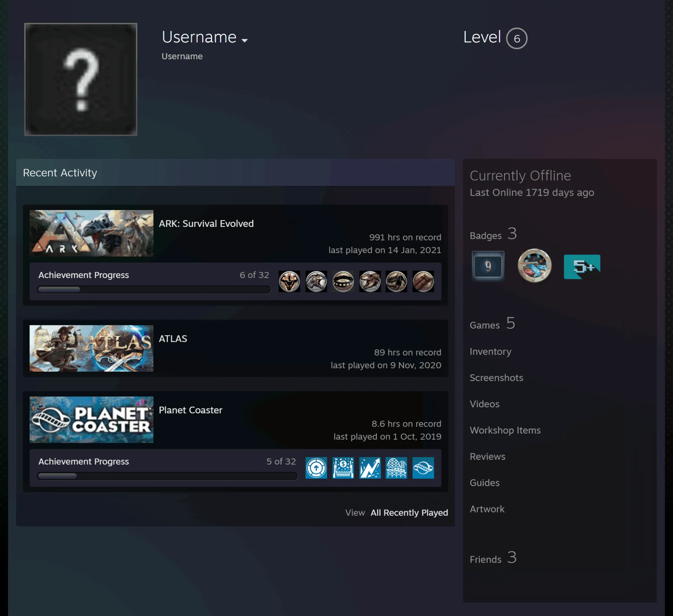Click fifth ARK achievement icon
Screen dimensions: 673x616
(396, 281)
